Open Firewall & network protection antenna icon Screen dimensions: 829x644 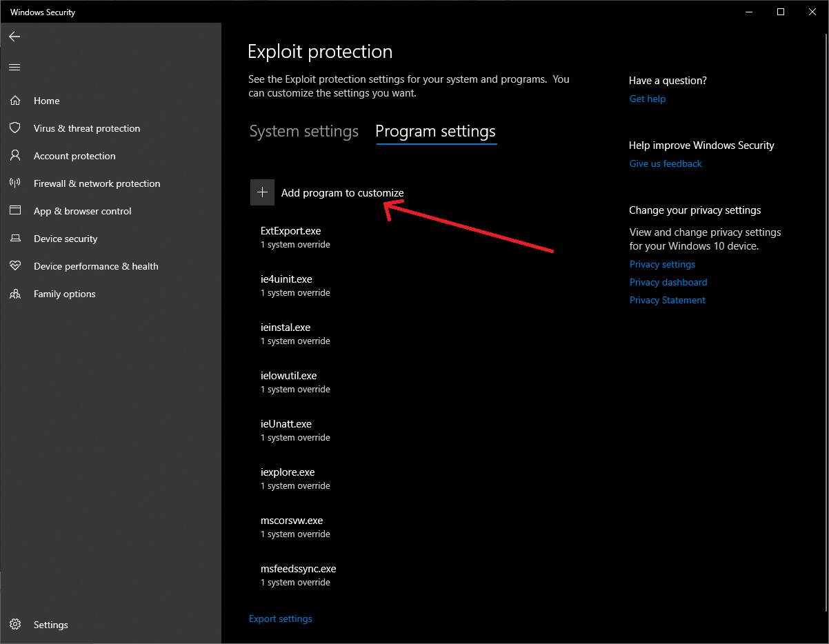[x=15, y=183]
